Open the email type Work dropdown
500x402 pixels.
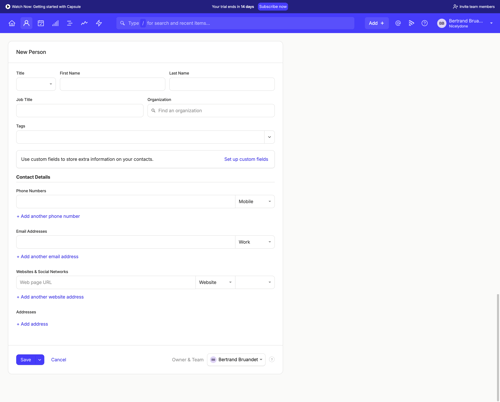click(255, 242)
